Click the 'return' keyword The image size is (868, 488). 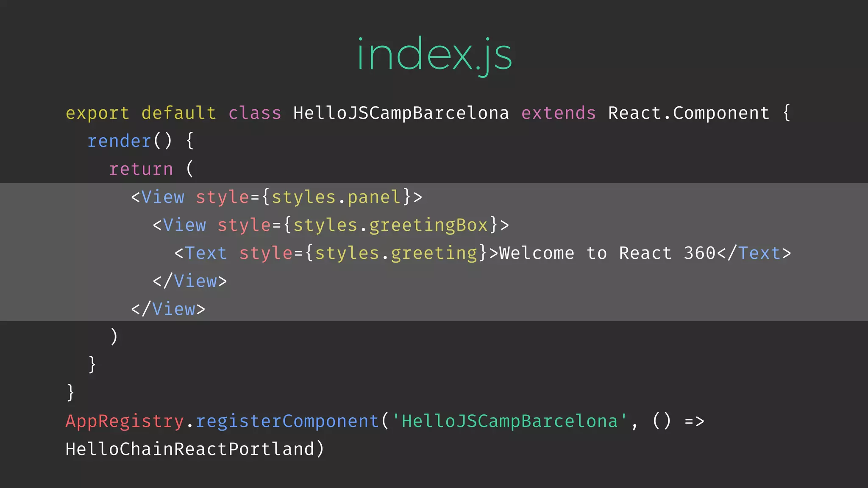point(141,169)
